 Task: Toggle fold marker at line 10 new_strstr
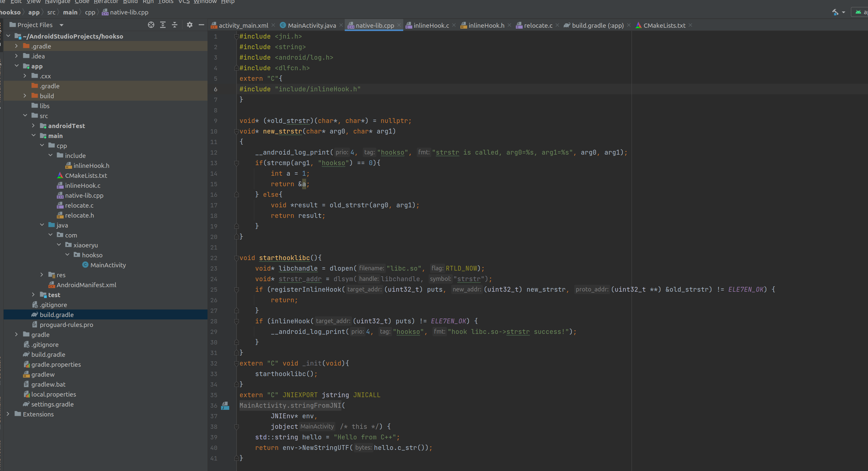[x=236, y=131]
